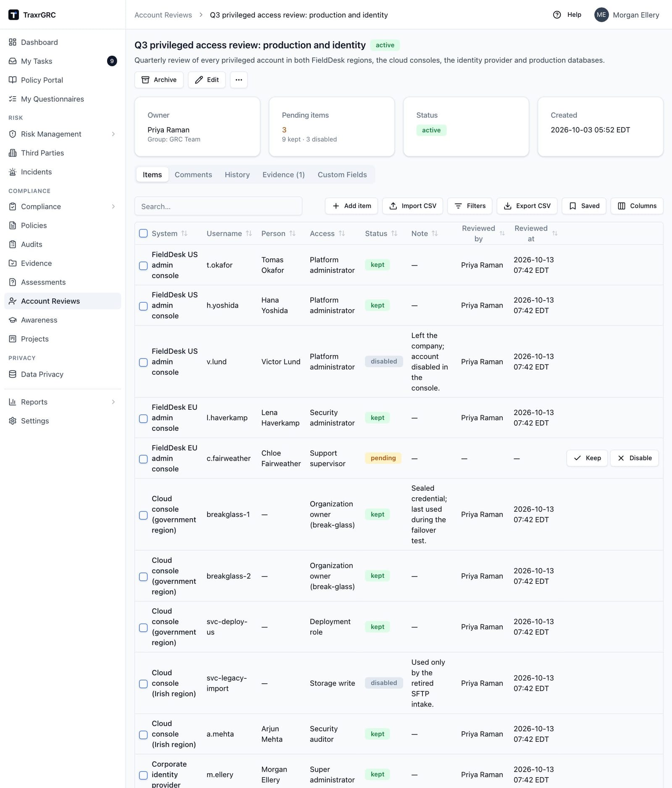Click the Search items field
Image resolution: width=672 pixels, height=788 pixels.
coord(218,206)
